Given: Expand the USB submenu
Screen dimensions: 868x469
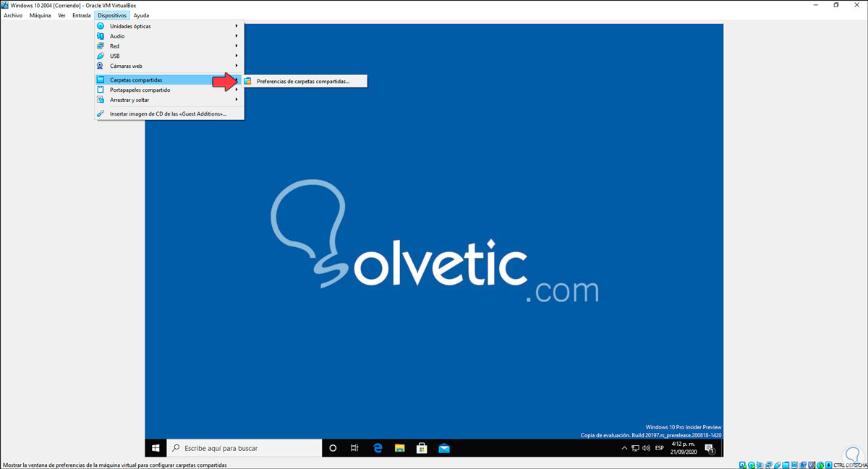Looking at the screenshot, I should tap(170, 56).
